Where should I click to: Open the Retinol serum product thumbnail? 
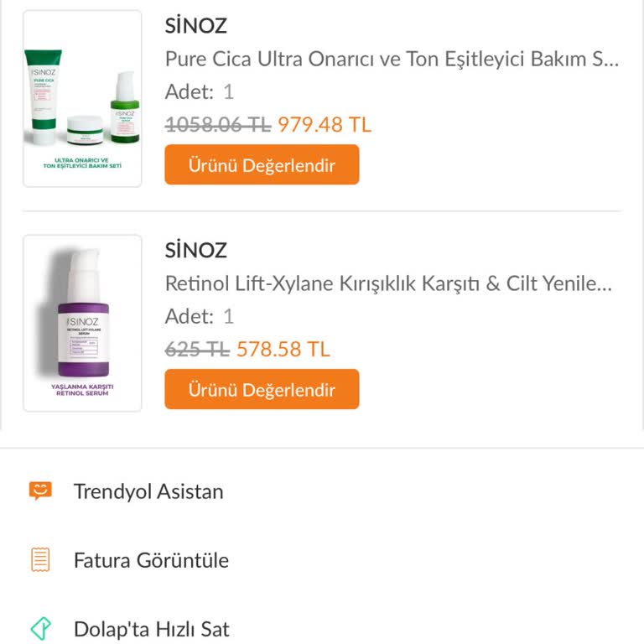[82, 323]
